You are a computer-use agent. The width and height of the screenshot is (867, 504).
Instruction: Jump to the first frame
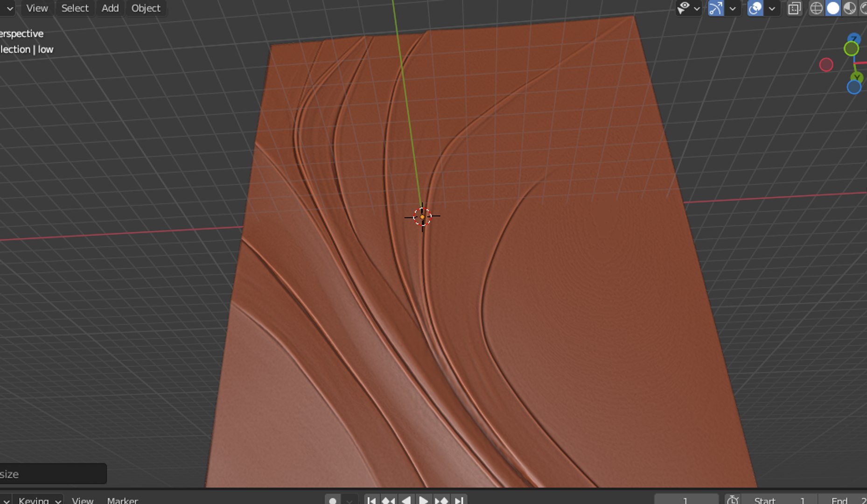(371, 500)
